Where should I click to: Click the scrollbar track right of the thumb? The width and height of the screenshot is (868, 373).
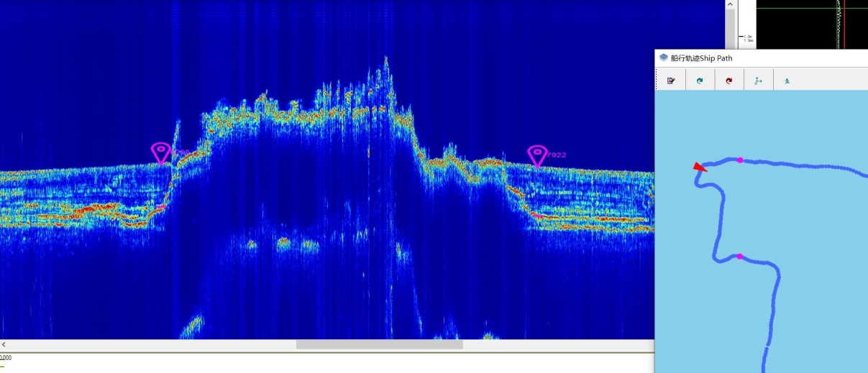(x=554, y=345)
